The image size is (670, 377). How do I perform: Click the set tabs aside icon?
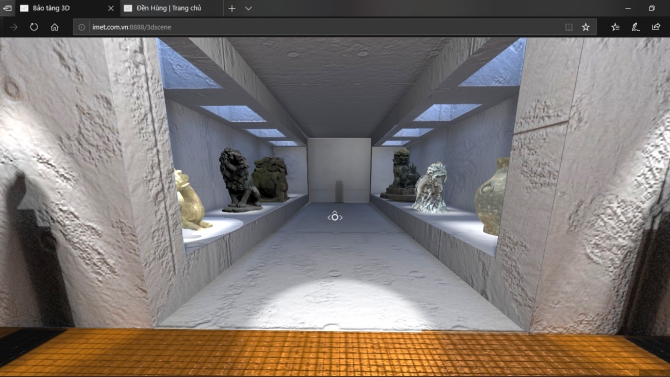[7, 8]
